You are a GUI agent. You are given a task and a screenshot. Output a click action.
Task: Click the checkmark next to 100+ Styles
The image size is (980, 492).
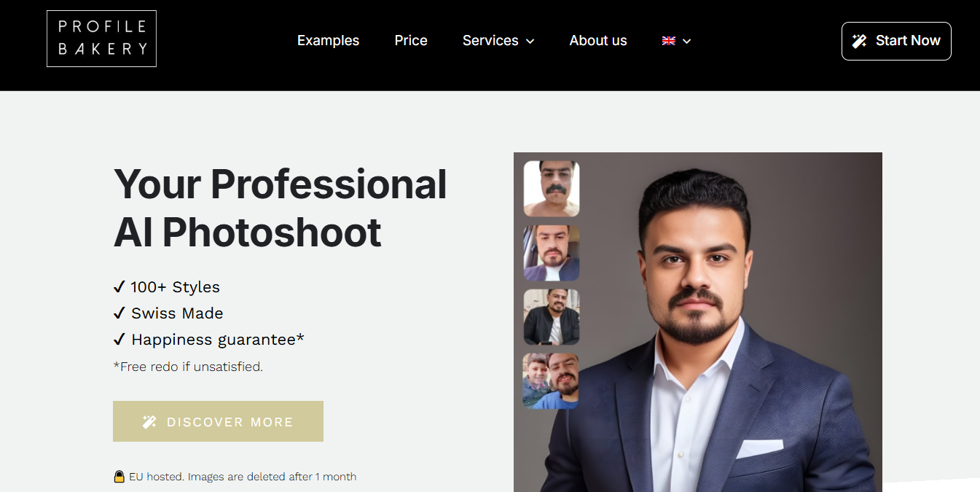[119, 287]
